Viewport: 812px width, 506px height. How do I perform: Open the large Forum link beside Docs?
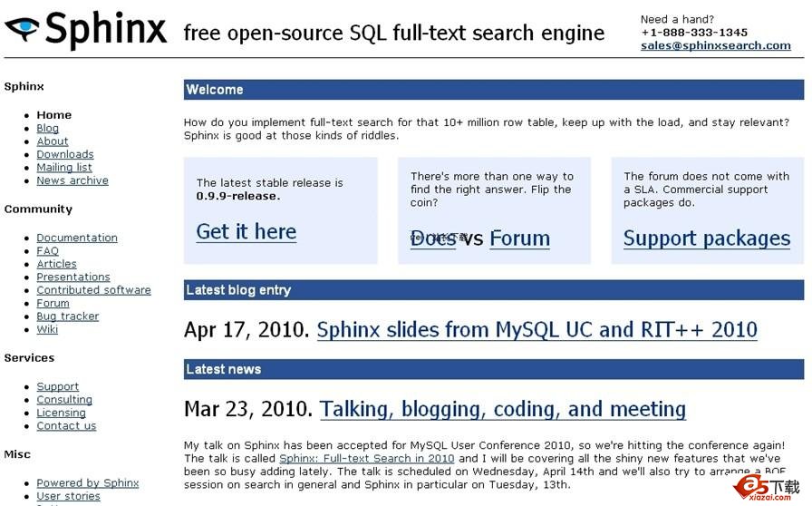click(519, 238)
